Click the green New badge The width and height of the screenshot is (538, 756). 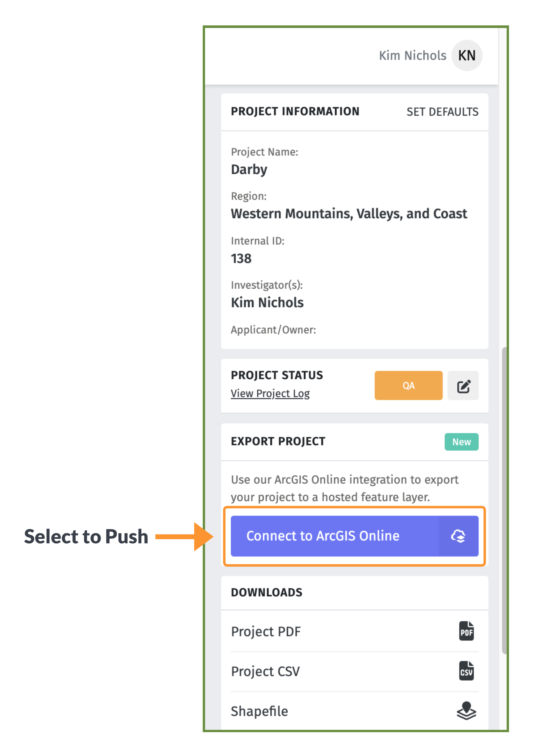click(461, 442)
